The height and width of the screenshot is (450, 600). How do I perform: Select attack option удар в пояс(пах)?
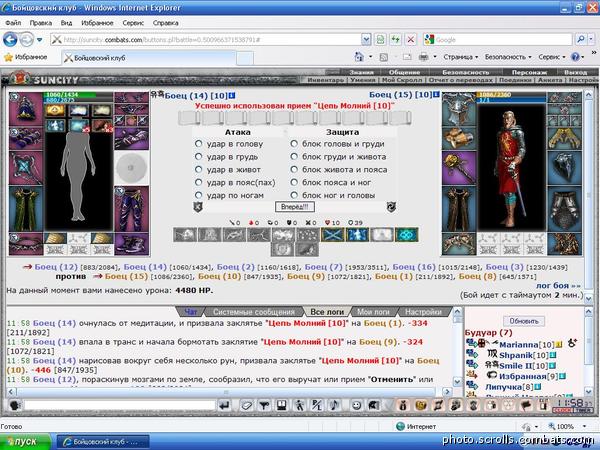click(x=198, y=182)
